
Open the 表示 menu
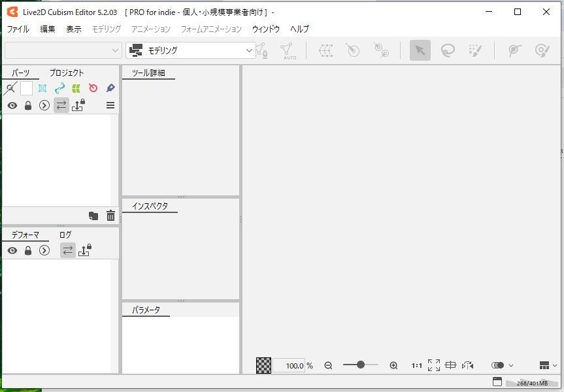coord(74,29)
